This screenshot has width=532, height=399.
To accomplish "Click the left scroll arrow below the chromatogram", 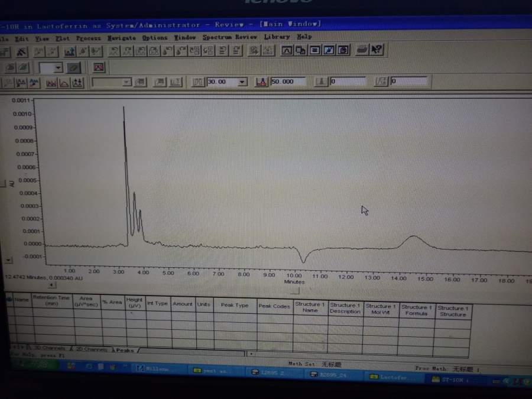I will 52,285.
